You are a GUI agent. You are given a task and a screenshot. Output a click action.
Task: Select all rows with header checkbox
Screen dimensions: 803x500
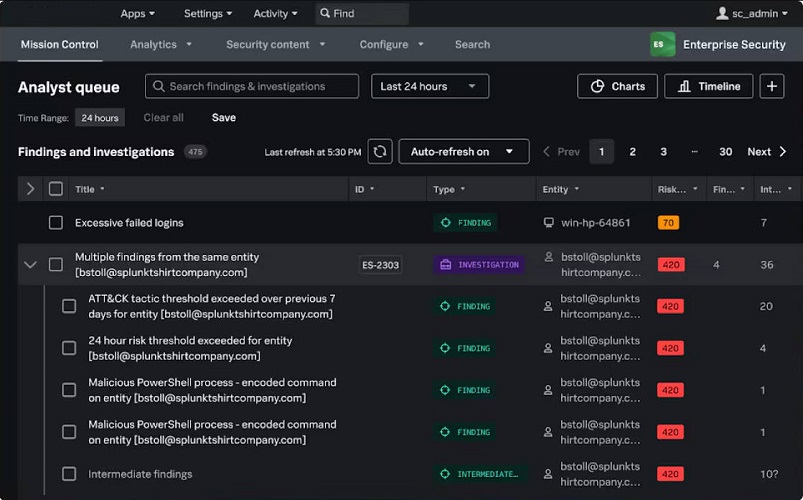[56, 189]
